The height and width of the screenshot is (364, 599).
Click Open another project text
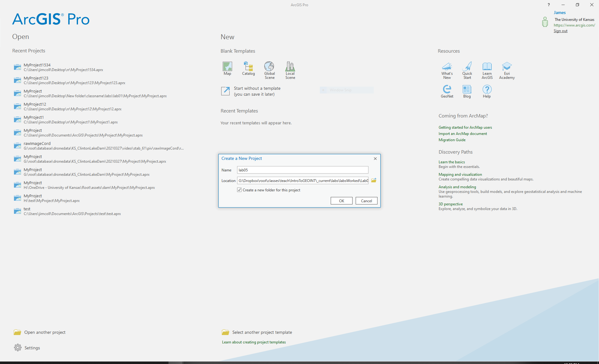coord(45,332)
